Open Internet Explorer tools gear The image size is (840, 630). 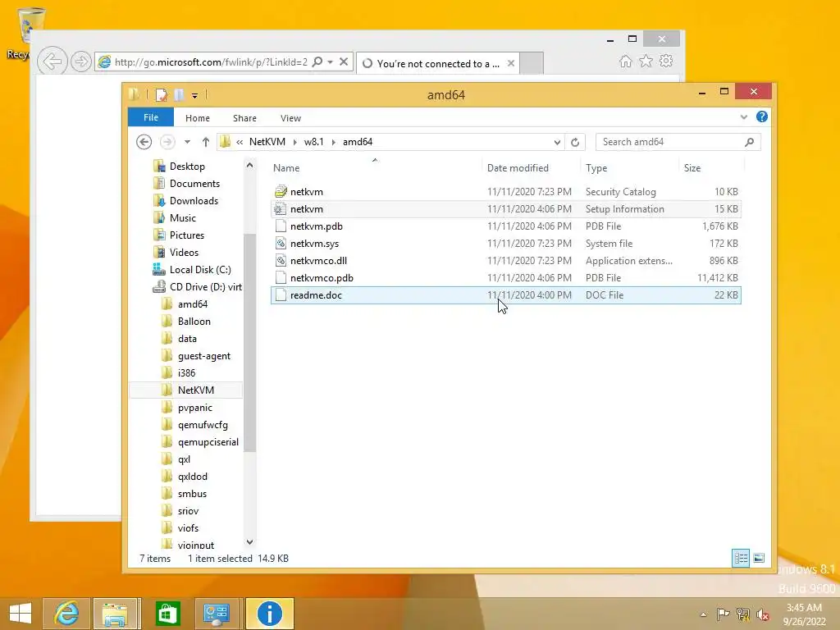pos(666,61)
